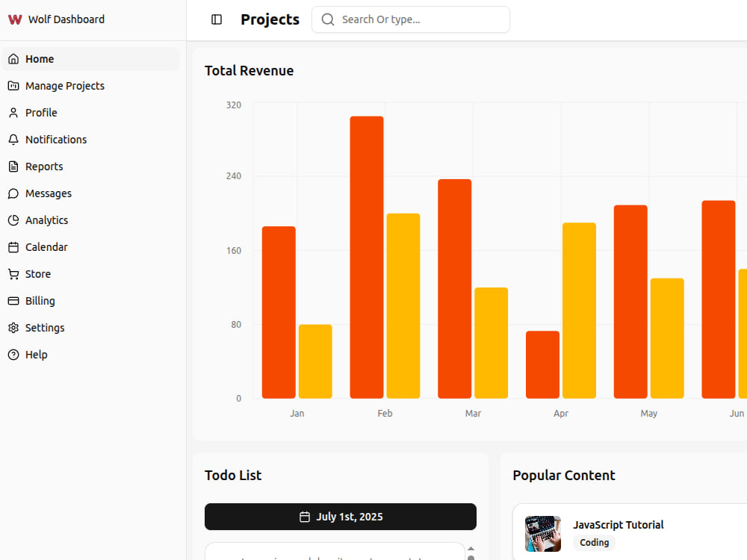Open Settings from sidebar
The image size is (747, 560).
(91, 328)
